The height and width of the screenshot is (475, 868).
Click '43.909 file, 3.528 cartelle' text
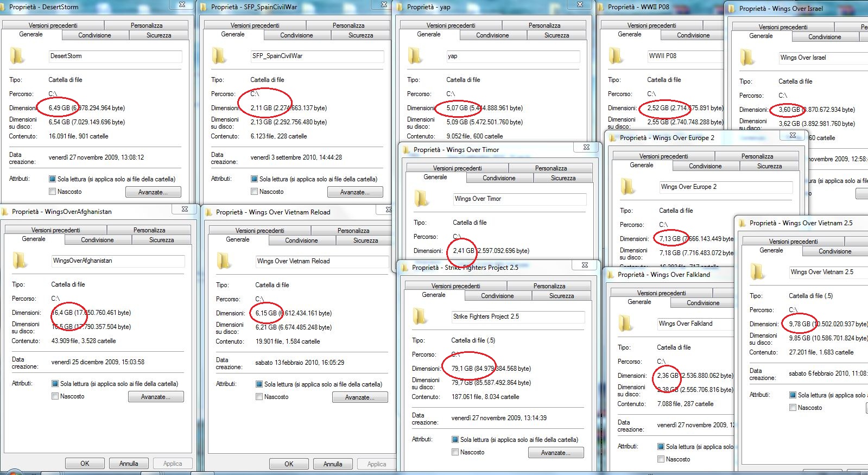coord(84,341)
